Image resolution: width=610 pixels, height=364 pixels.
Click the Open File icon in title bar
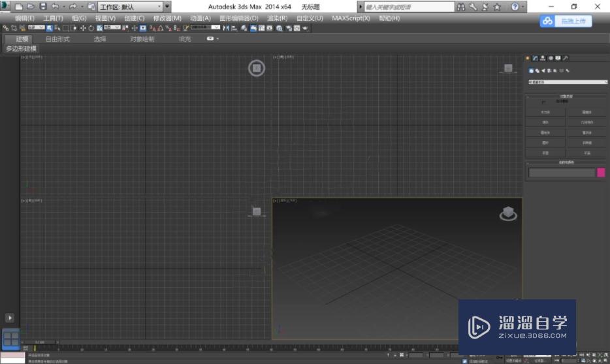click(30, 7)
